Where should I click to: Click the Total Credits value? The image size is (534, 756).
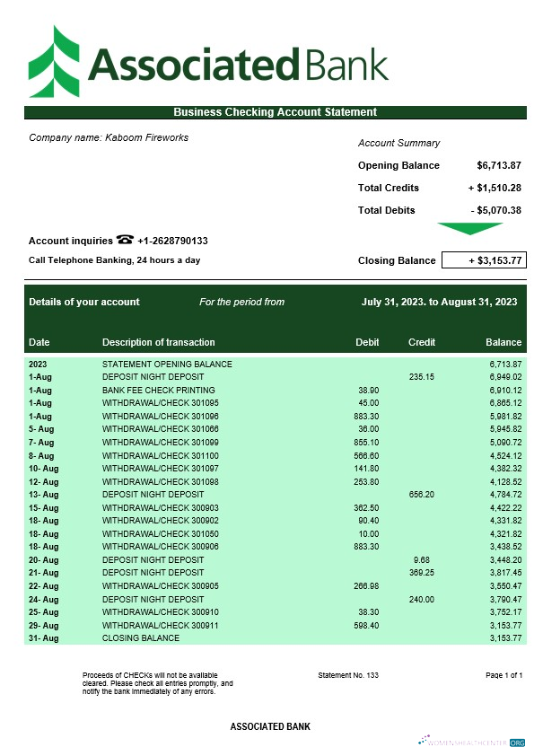(495, 188)
